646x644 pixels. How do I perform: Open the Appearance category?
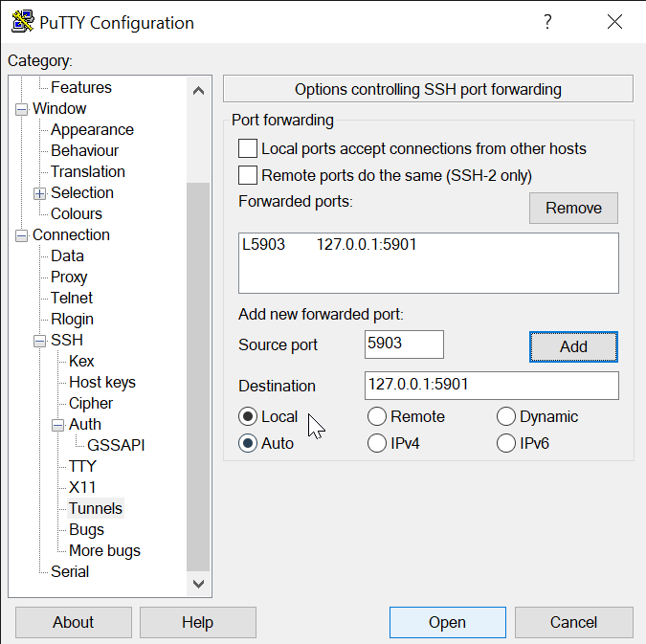(92, 130)
